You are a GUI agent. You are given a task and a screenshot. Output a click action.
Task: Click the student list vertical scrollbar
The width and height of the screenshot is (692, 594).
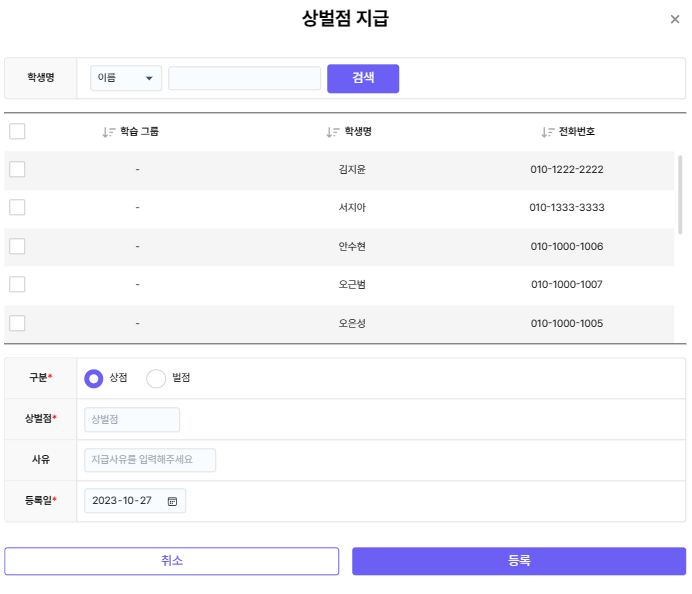click(x=681, y=195)
